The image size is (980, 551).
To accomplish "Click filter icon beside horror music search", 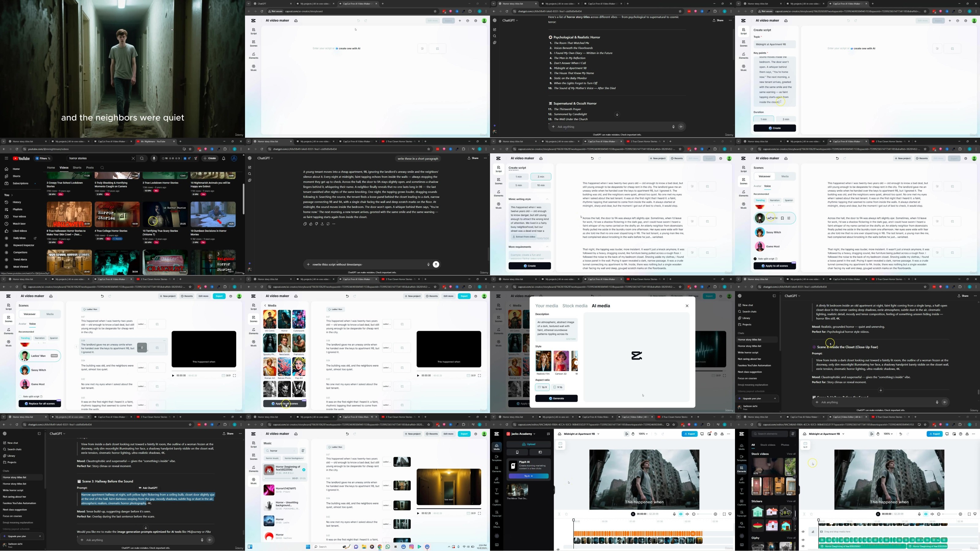I will coord(303,451).
